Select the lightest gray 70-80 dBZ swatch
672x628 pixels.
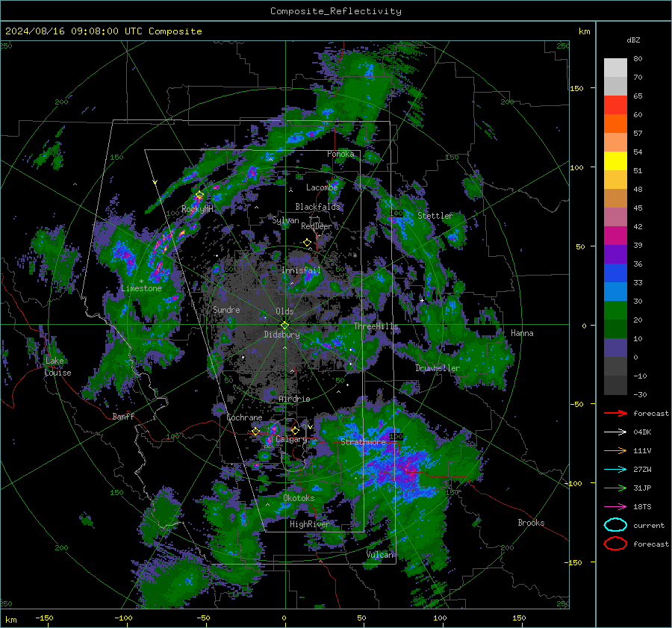tap(615, 68)
